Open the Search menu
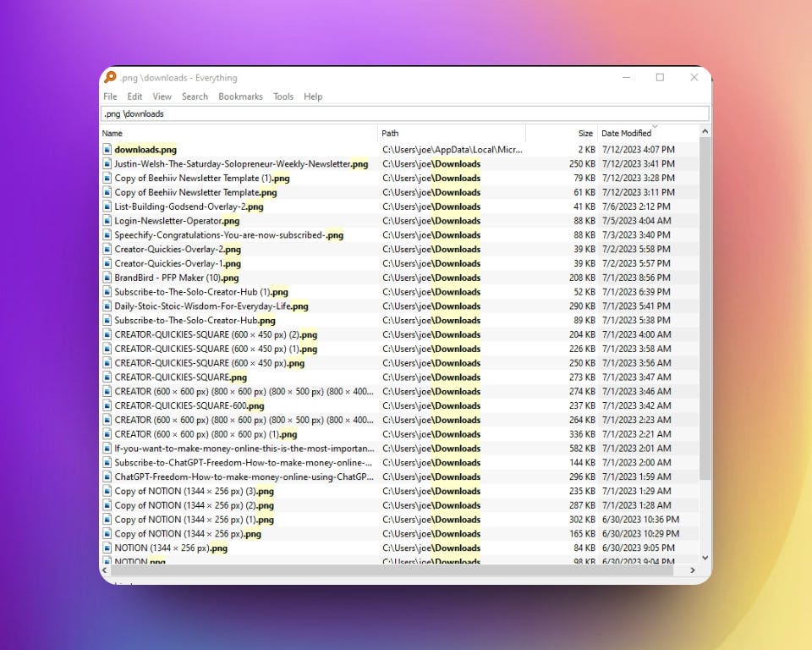 pyautogui.click(x=195, y=96)
